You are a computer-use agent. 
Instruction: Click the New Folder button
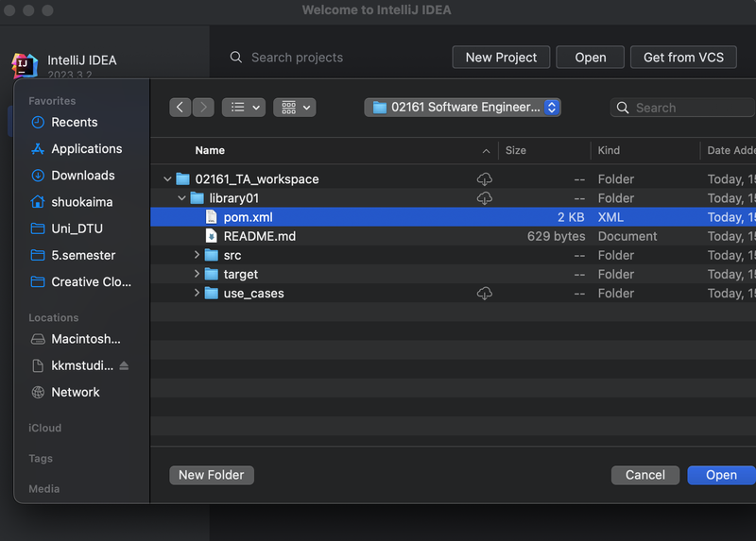point(211,475)
